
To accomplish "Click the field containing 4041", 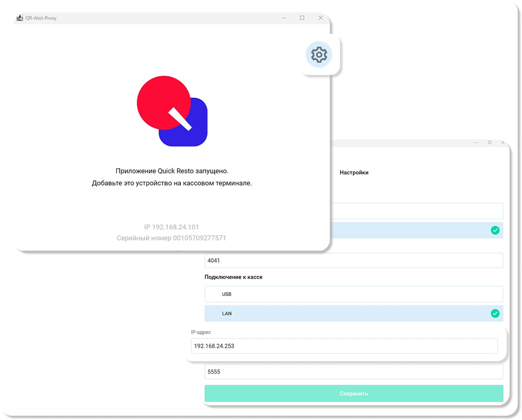I will [x=354, y=260].
